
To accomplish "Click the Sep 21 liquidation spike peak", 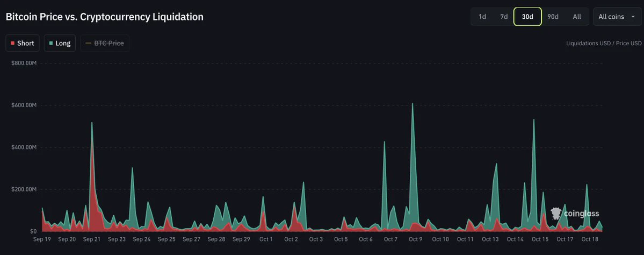I will coord(92,123).
